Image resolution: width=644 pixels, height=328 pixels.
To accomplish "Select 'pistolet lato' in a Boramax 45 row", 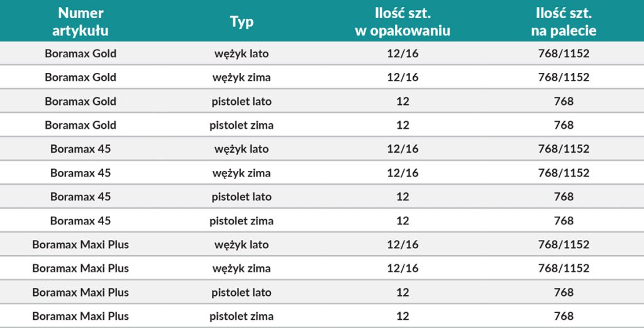I will coord(241,197).
